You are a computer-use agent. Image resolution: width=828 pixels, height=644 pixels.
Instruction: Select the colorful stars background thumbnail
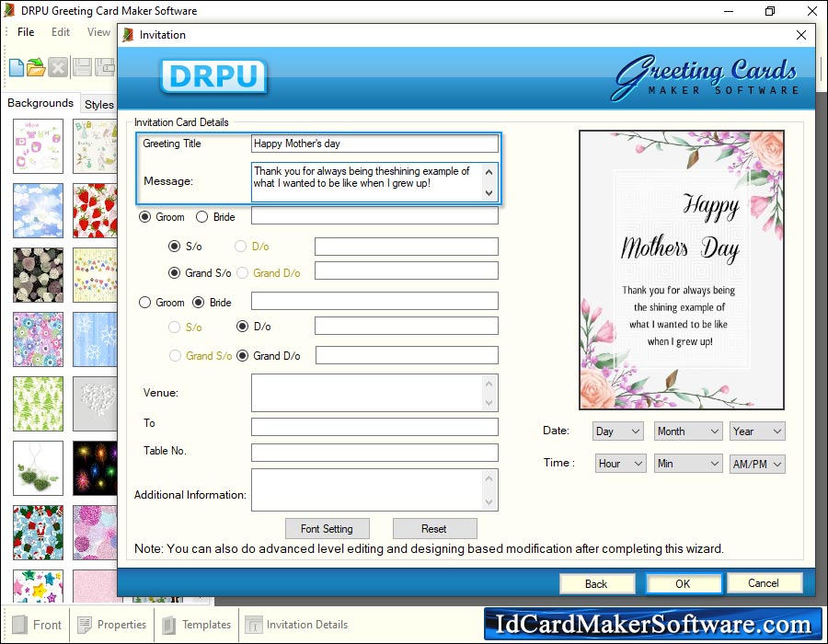coord(38,586)
